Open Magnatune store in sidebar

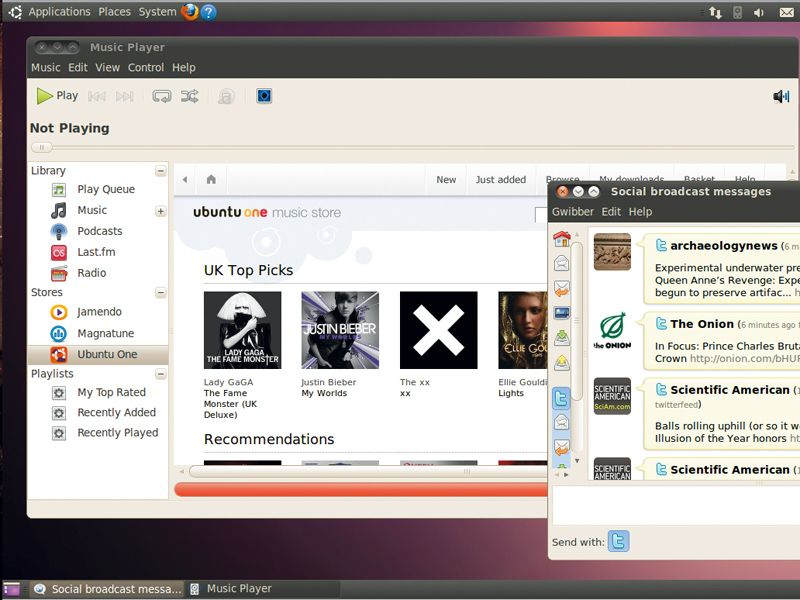pyautogui.click(x=106, y=333)
